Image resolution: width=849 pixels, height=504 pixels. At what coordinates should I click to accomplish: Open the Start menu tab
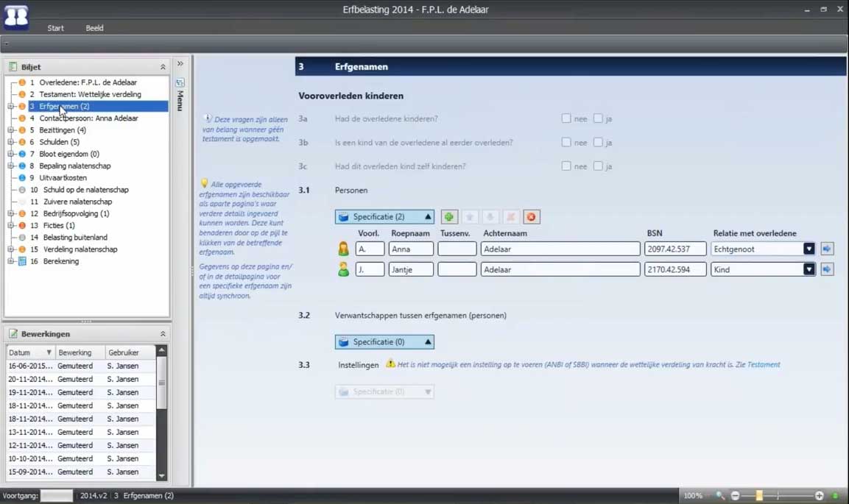coord(55,28)
